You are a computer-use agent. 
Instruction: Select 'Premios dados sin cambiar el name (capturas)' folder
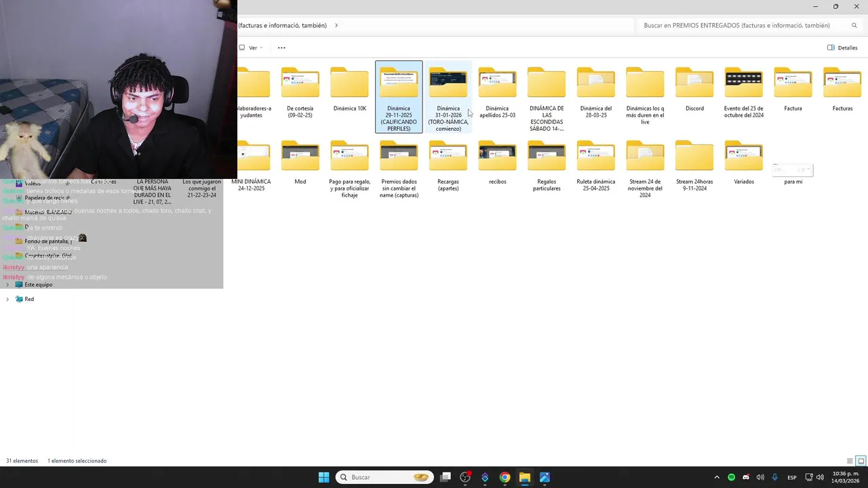399,169
